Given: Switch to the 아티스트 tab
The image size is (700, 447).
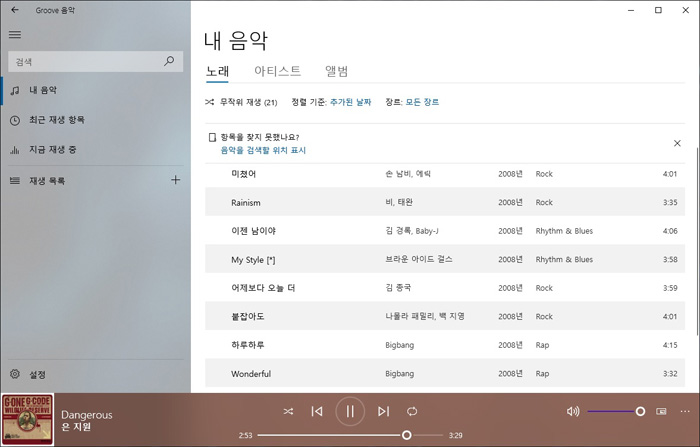Looking at the screenshot, I should 277,71.
